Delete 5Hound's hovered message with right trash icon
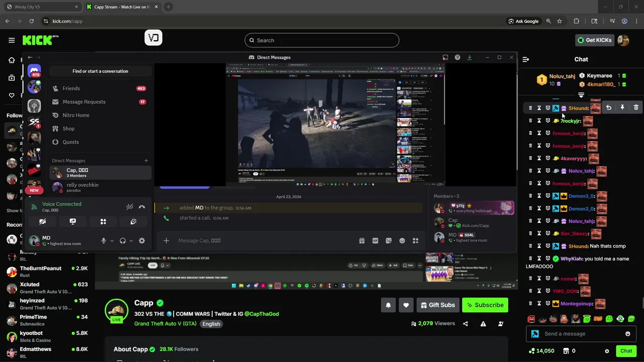 [636, 108]
